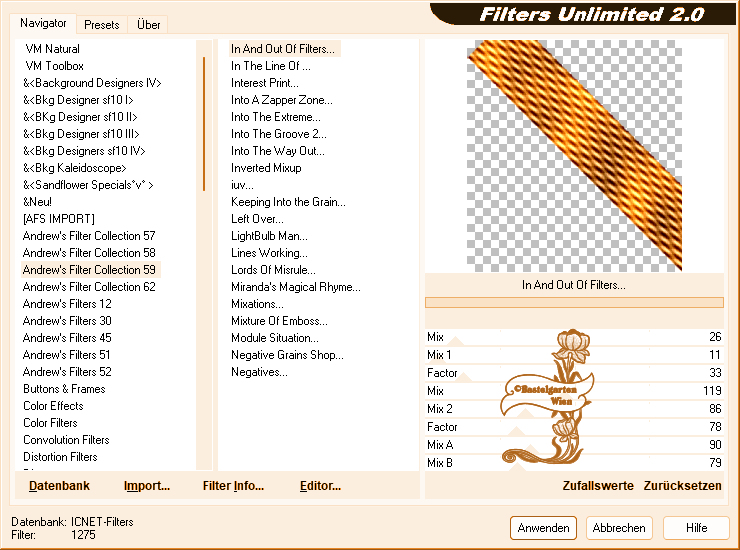The width and height of the screenshot is (740, 550).
Task: Click Zufallswerte to randomize values
Action: (598, 486)
